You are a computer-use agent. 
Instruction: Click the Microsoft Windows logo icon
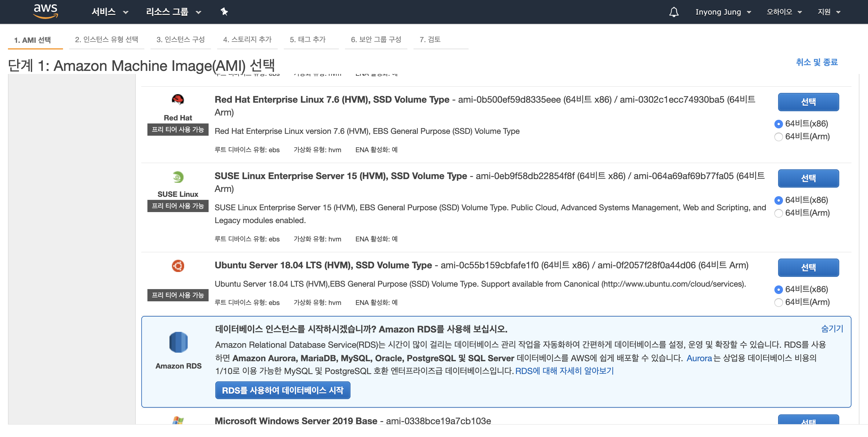point(178,420)
